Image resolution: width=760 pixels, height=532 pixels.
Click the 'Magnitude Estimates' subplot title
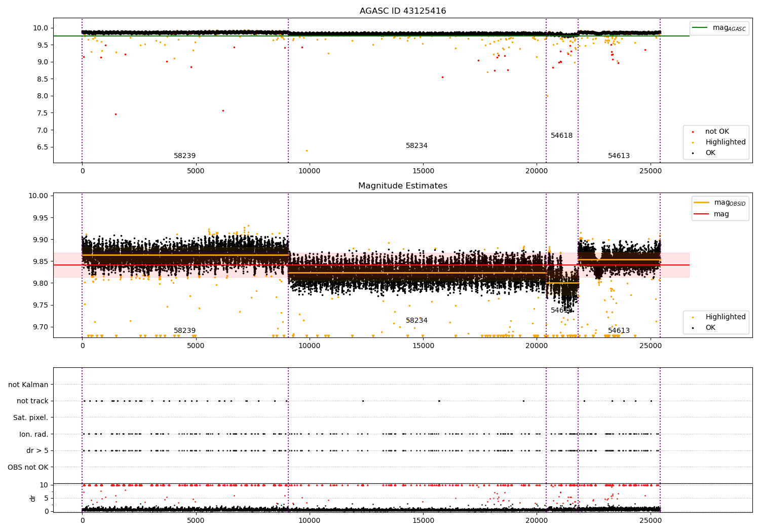pyautogui.click(x=403, y=186)
